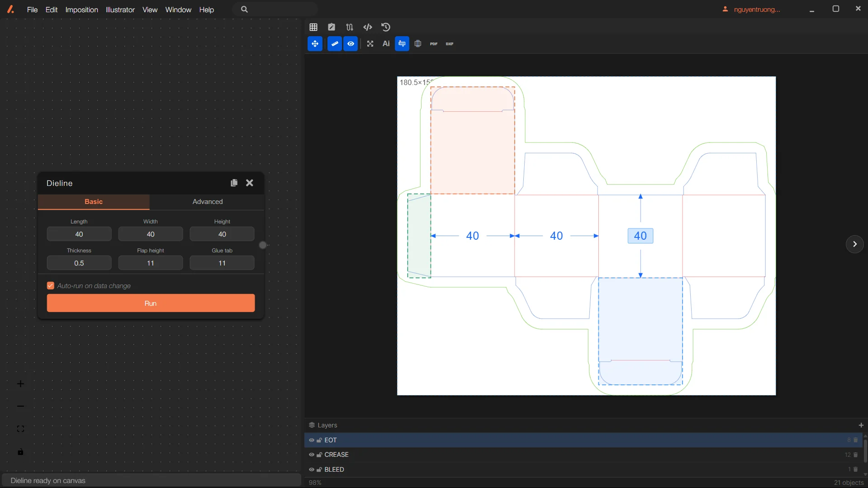Click the Layers panel stack icon
Screen dimensions: 868x488
312,425
